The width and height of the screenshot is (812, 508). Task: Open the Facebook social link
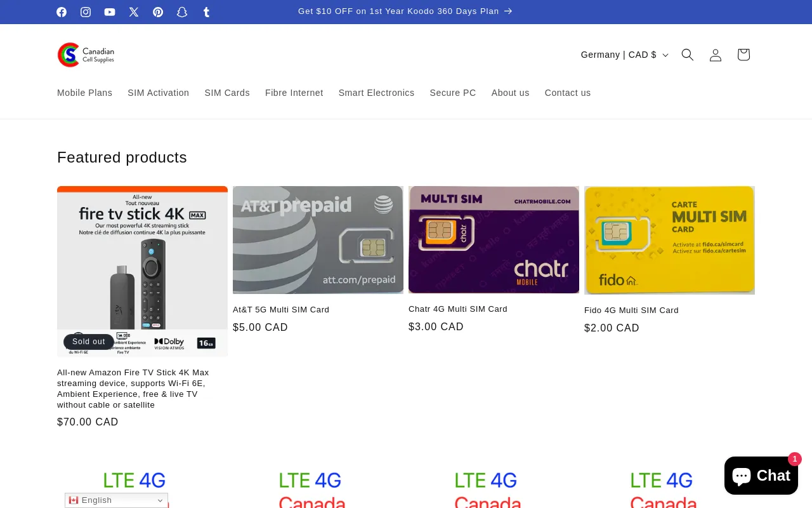point(62,12)
